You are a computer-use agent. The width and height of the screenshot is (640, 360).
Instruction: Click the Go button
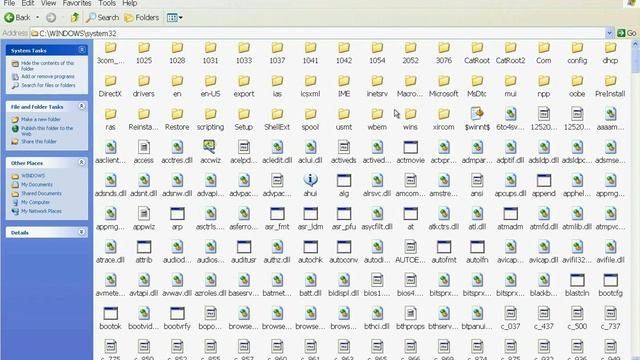(627, 33)
